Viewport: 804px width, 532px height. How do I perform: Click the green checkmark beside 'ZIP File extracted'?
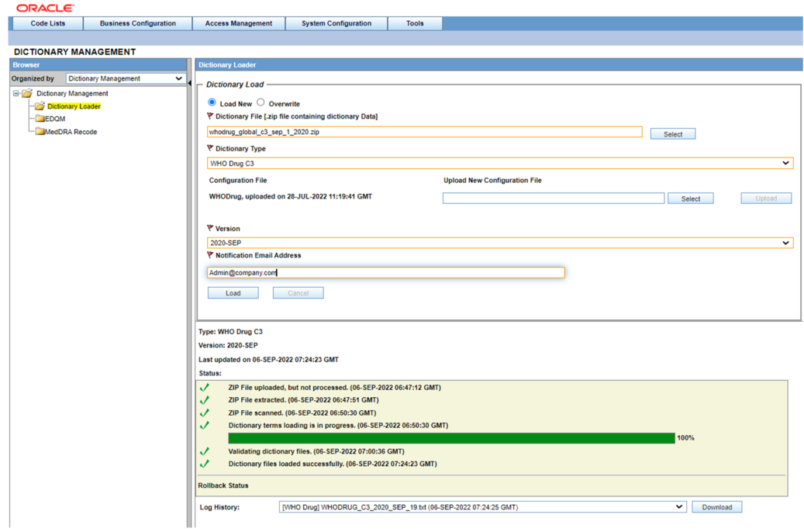point(205,400)
